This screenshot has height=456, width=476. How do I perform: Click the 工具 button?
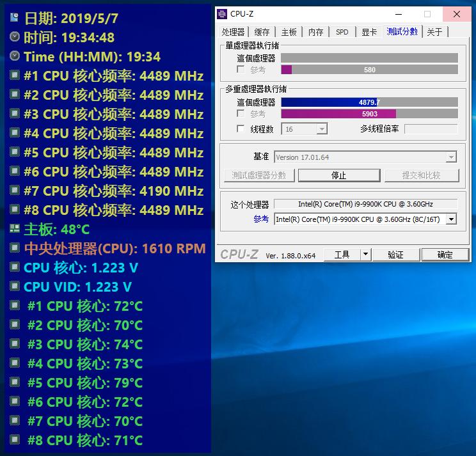point(342,255)
